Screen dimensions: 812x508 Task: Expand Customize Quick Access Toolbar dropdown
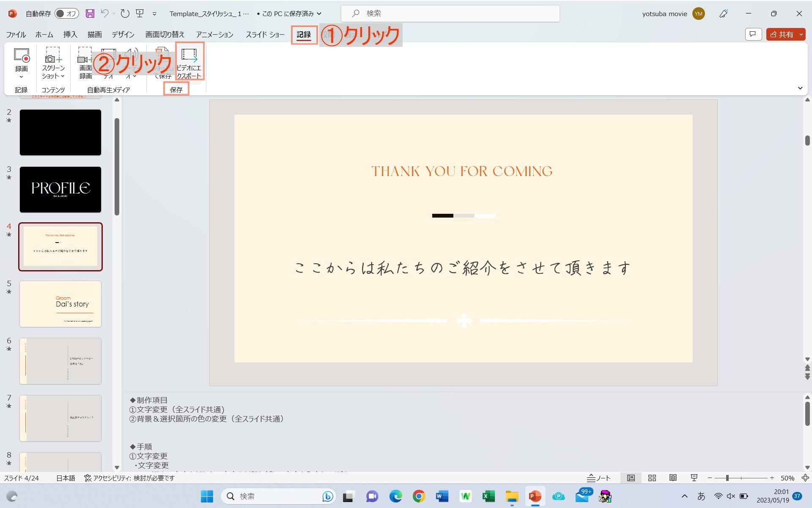pos(154,14)
